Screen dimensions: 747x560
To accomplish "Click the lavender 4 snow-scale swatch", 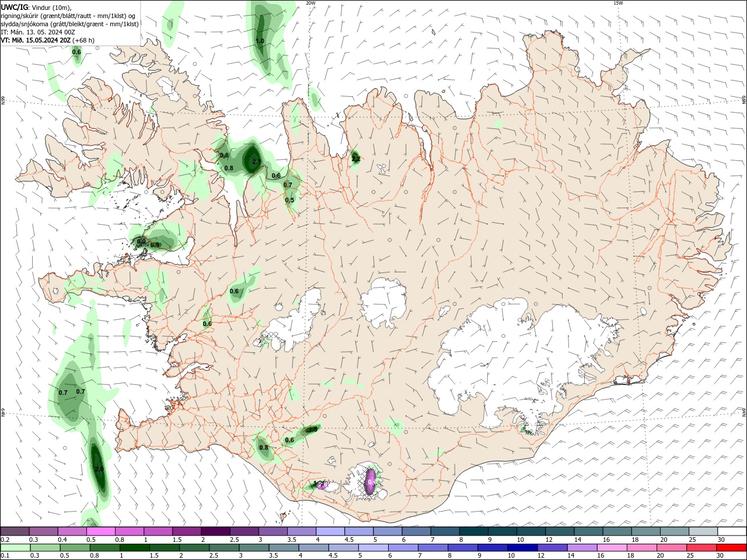I will point(330,531).
